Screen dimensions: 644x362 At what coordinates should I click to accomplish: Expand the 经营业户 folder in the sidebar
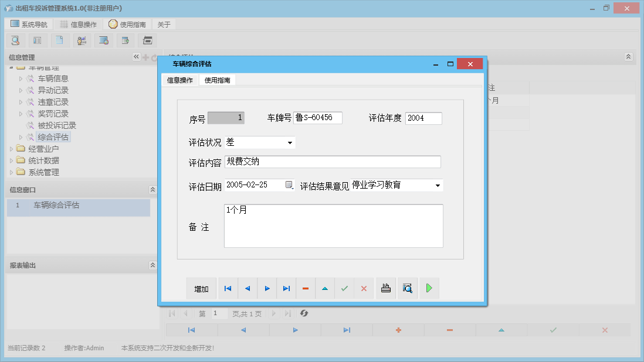point(11,149)
